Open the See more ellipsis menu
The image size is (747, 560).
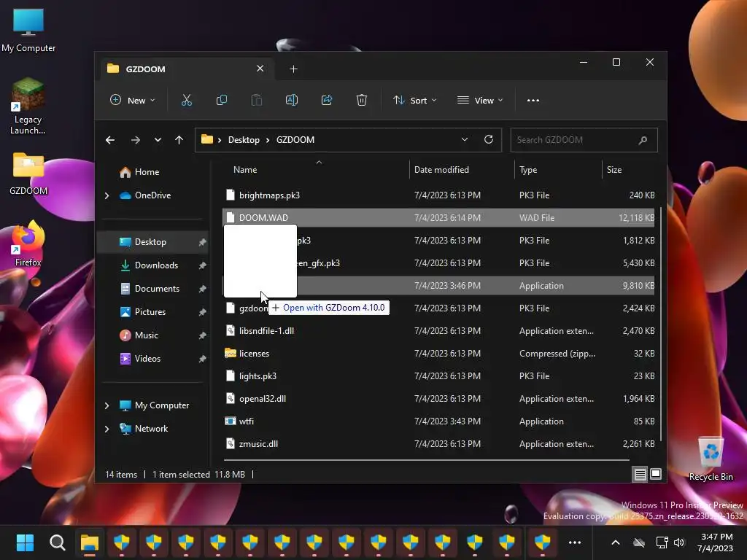coord(533,101)
